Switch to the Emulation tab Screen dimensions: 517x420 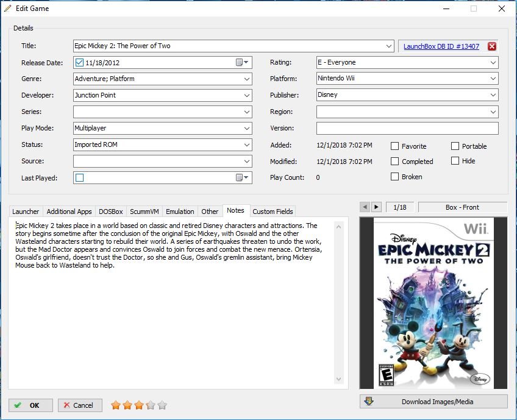[180, 212]
